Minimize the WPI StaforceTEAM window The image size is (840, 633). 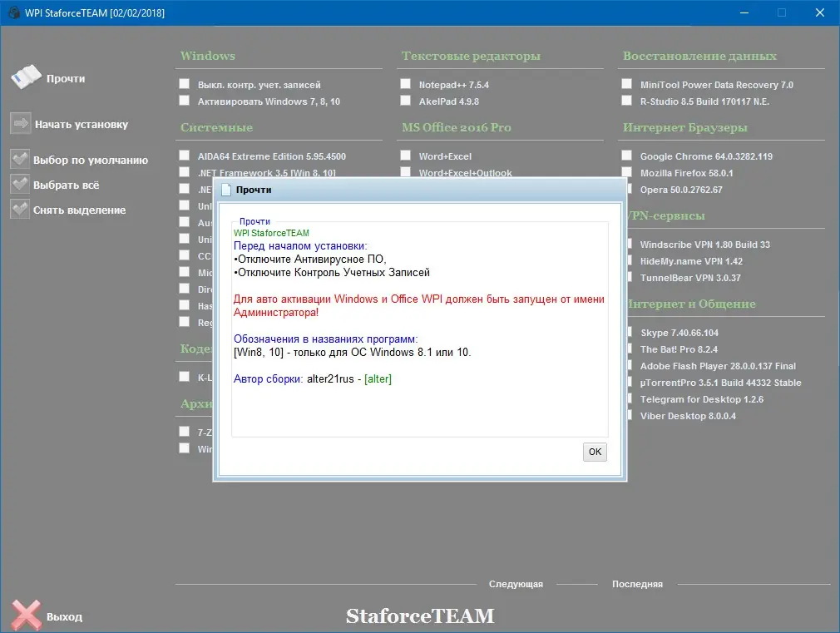[744, 12]
